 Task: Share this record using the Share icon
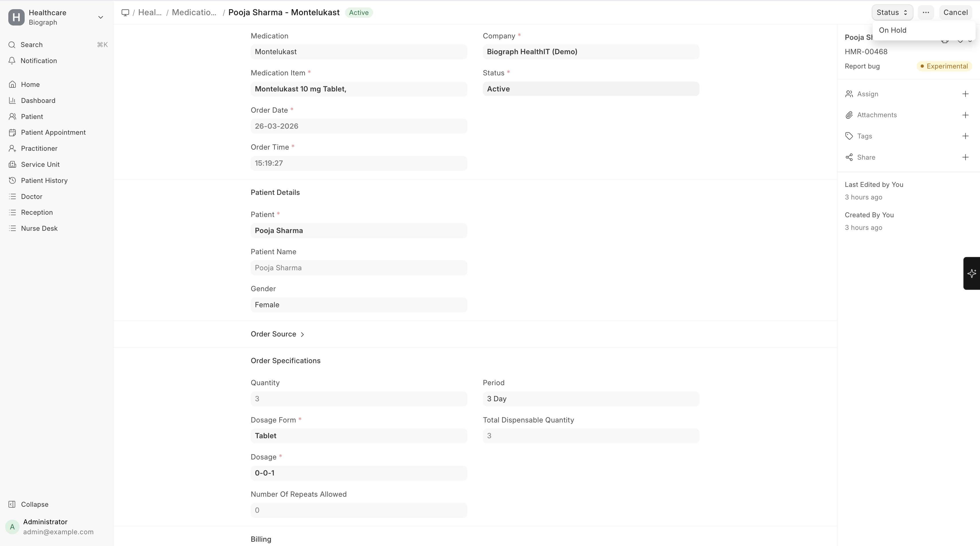point(850,157)
